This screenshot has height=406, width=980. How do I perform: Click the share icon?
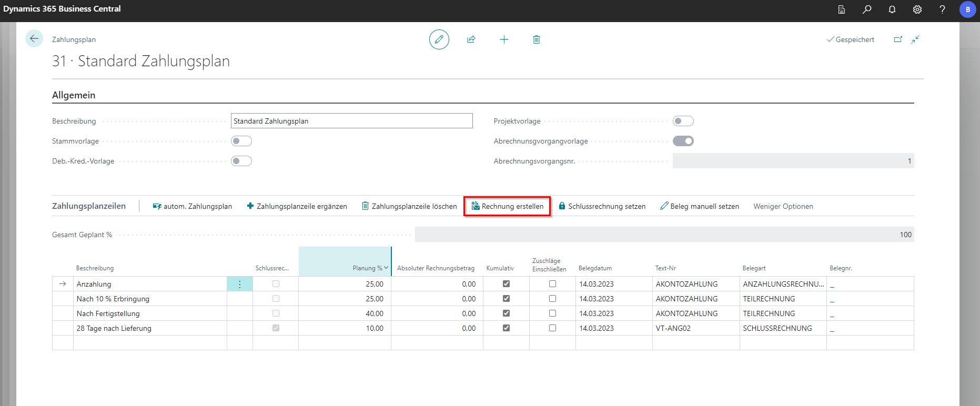coord(471,39)
